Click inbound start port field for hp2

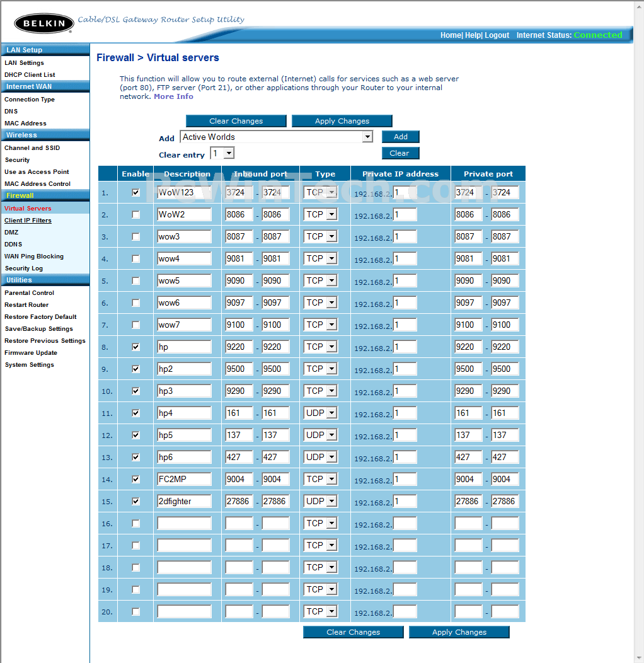point(239,369)
